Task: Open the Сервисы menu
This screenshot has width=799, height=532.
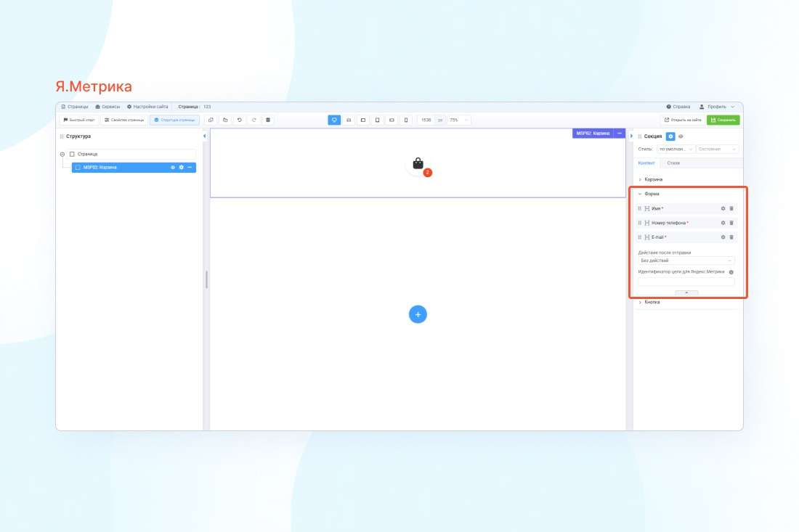Action: (108, 107)
